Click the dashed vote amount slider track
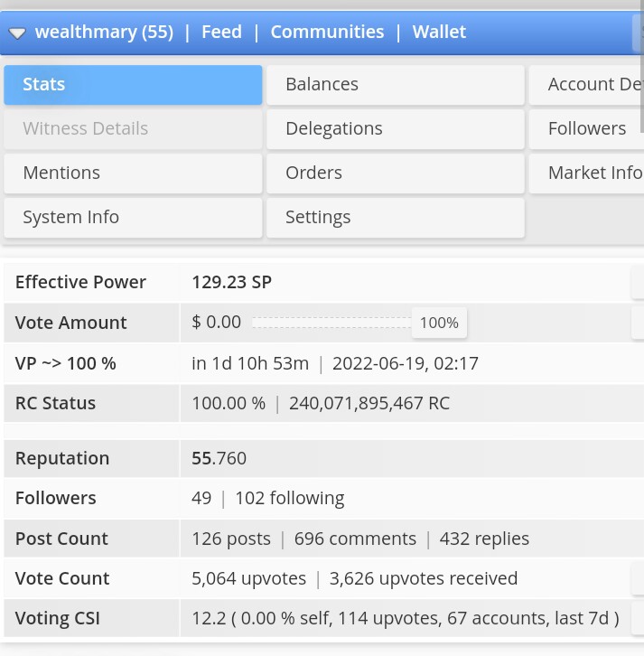Viewport: 644px width, 656px height. [332, 323]
